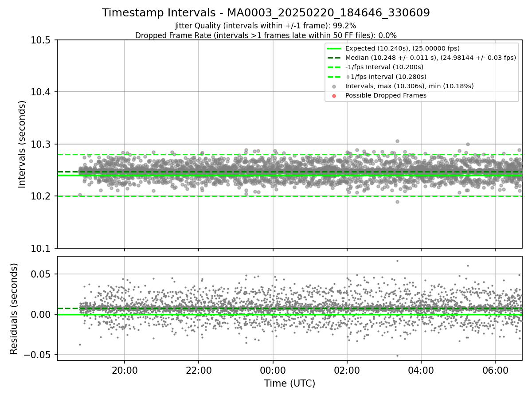Select legend entry "Median (10.248 +/- 0.011 s)"

pos(430,58)
